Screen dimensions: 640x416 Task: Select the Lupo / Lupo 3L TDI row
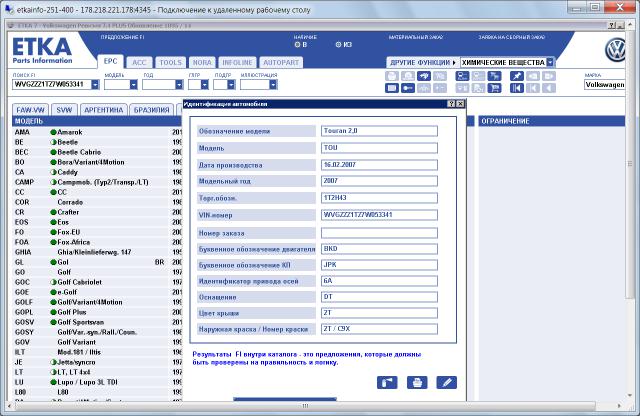(x=97, y=382)
